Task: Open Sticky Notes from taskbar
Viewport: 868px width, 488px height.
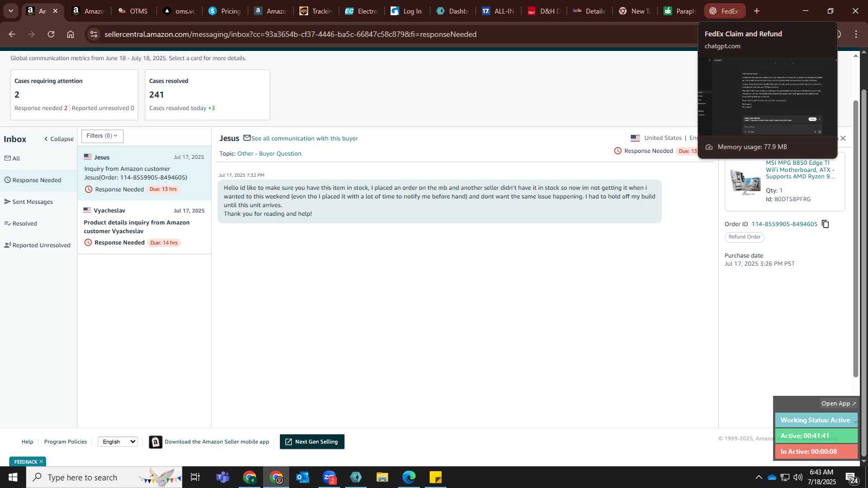Action: [x=436, y=477]
